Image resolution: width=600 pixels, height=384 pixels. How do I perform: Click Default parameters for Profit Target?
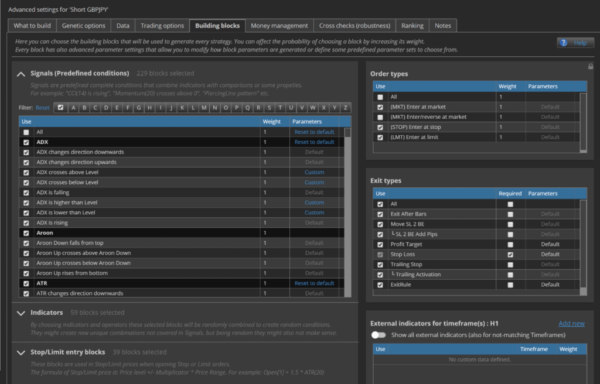pyautogui.click(x=550, y=244)
